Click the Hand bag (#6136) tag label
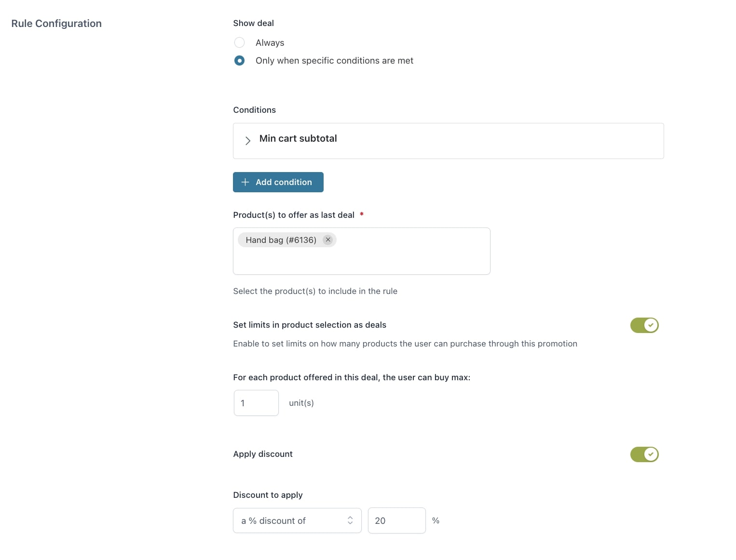736x560 pixels. pyautogui.click(x=281, y=240)
